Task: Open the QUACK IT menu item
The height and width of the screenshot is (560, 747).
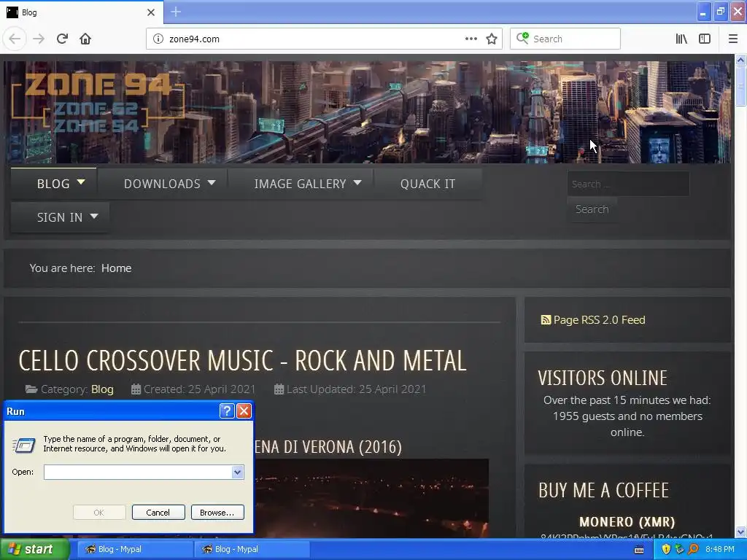Action: point(427,184)
